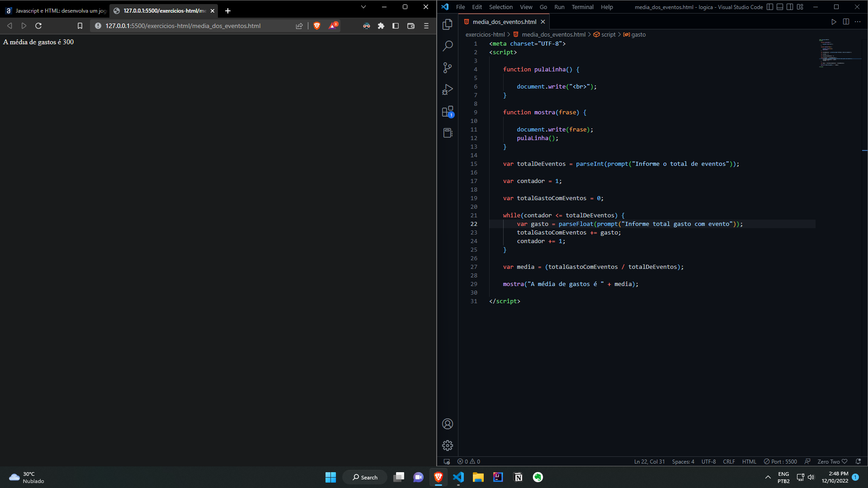Change language mode via HTML status item
868x488 pixels.
click(749, 461)
